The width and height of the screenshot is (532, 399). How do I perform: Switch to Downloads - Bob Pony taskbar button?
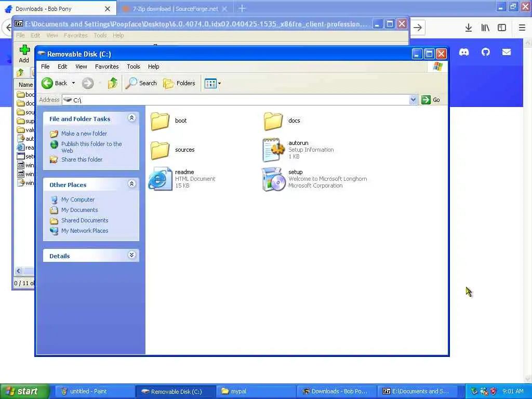(x=336, y=391)
